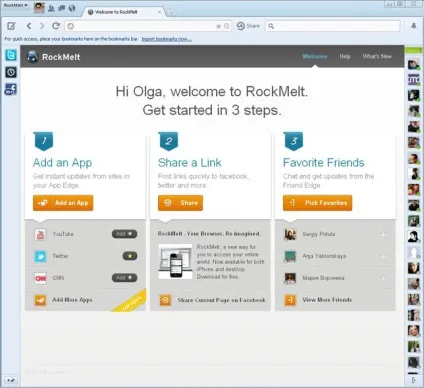Screen dimensions: 424x388
Task: Open the RockMelt menu dropdown
Action: 15,5
